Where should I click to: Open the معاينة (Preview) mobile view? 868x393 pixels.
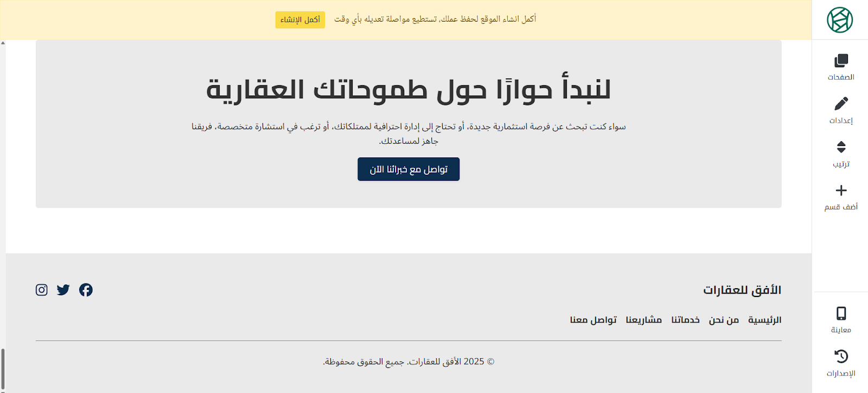841,320
